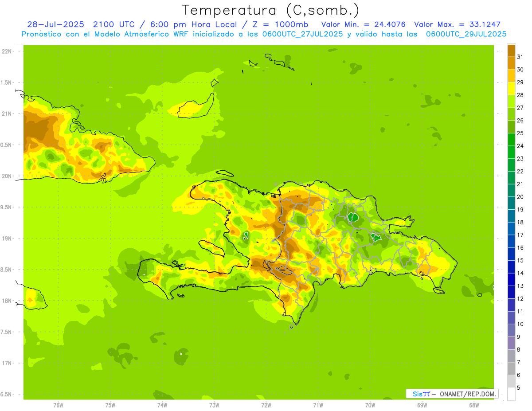The width and height of the screenshot is (532, 411).
Task: Click the '19N' latitude tick label
Action: (x=6, y=239)
